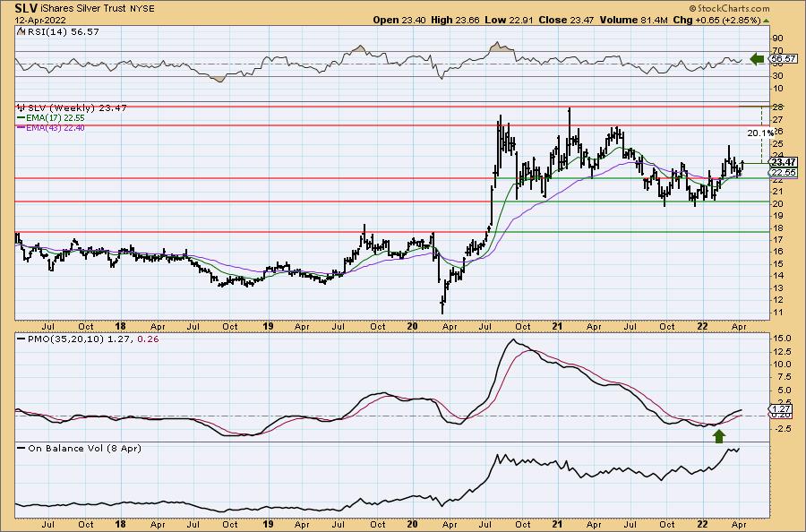This screenshot has width=806, height=532.
Task: Click the PMO axis label 15.0
Action: coord(780,339)
